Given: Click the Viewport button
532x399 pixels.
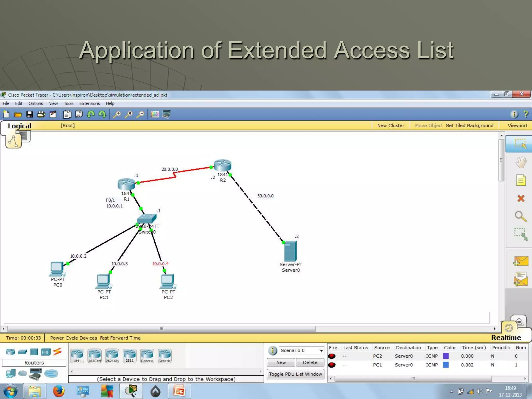Looking at the screenshot, I should (x=517, y=125).
